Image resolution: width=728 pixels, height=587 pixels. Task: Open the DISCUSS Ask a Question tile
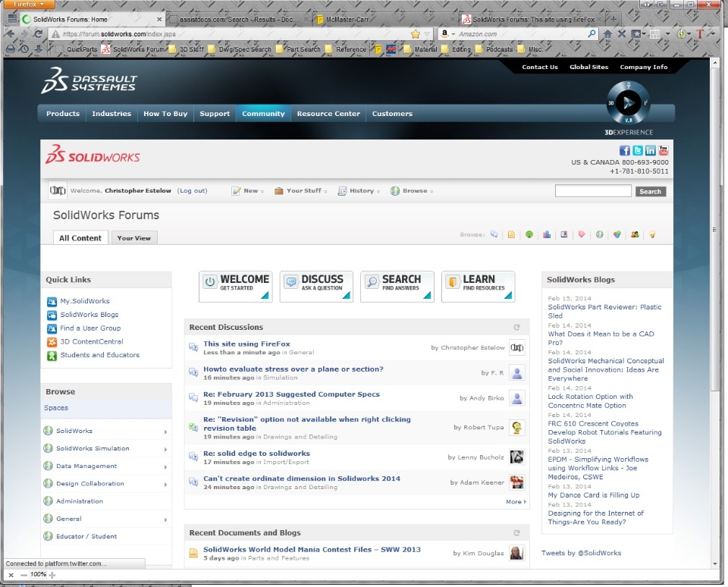click(x=316, y=286)
